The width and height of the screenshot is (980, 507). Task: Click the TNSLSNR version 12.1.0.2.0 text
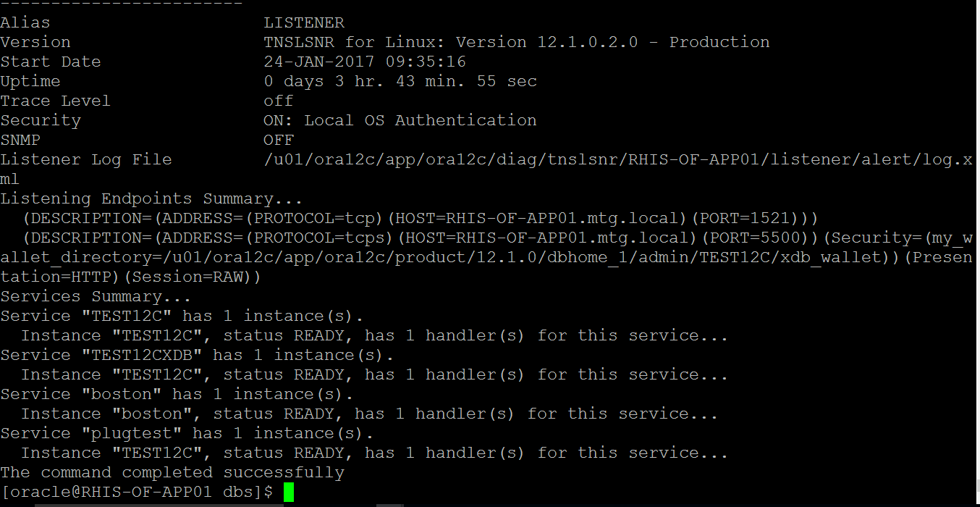(x=516, y=43)
